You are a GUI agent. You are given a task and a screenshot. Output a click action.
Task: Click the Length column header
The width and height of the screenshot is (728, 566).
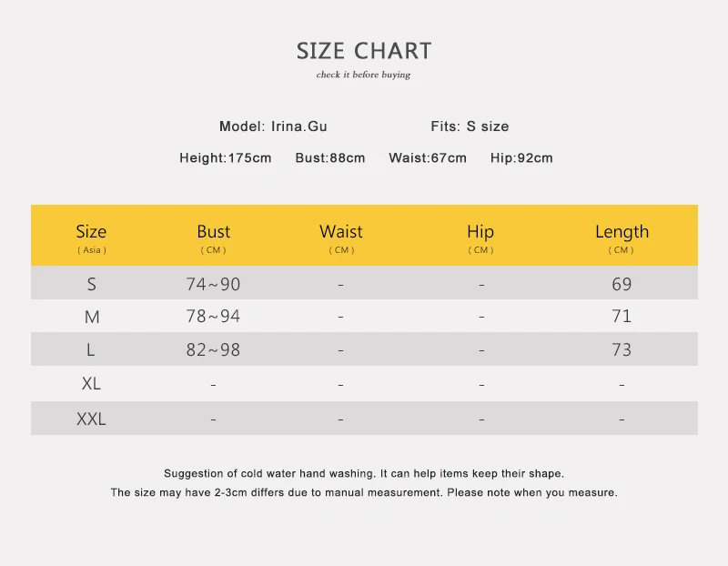click(622, 238)
